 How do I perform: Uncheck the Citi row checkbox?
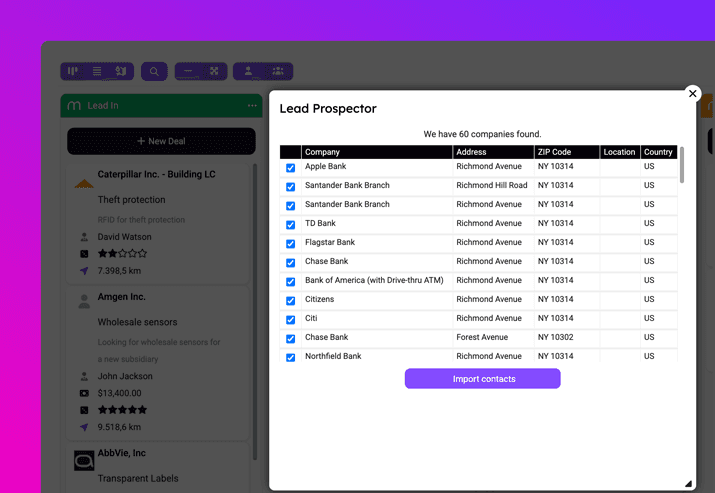point(290,320)
